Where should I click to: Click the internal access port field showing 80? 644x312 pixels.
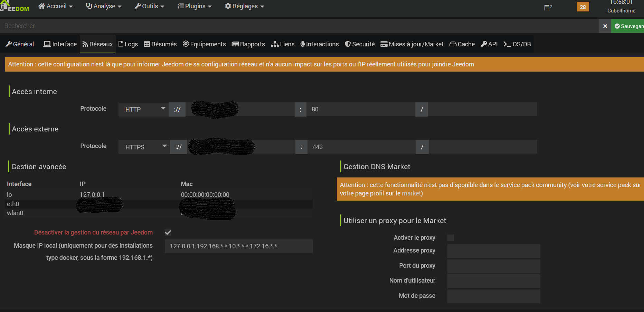pos(361,109)
